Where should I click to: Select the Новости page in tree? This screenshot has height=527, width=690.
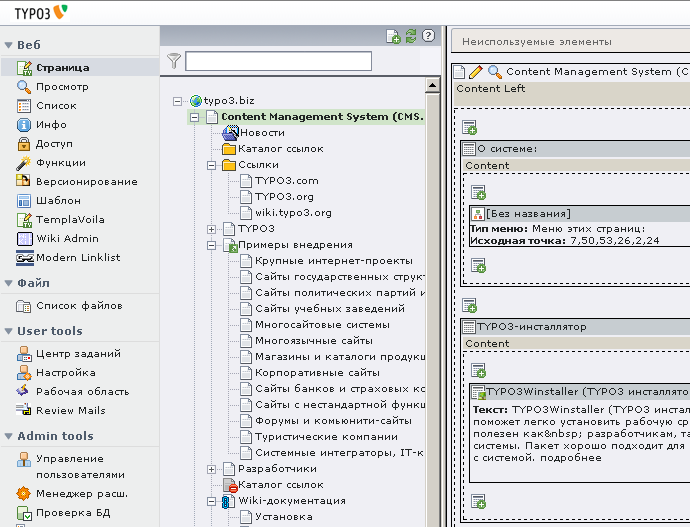coord(262,132)
